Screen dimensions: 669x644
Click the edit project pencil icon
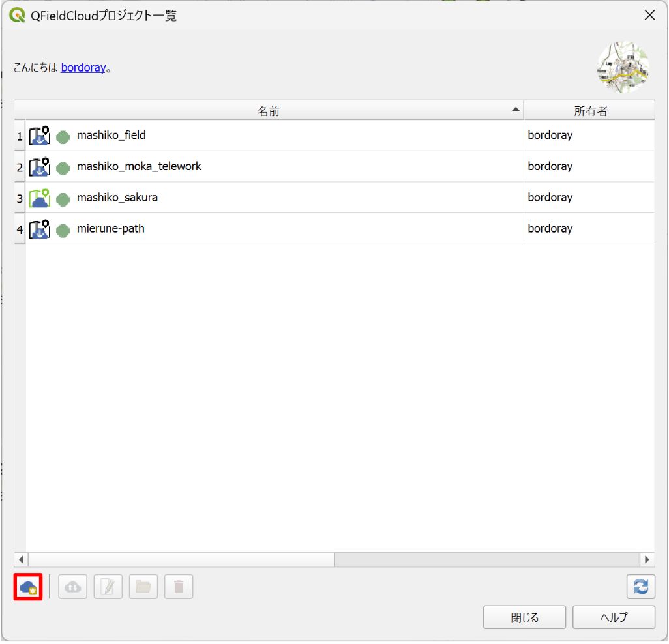click(x=108, y=588)
